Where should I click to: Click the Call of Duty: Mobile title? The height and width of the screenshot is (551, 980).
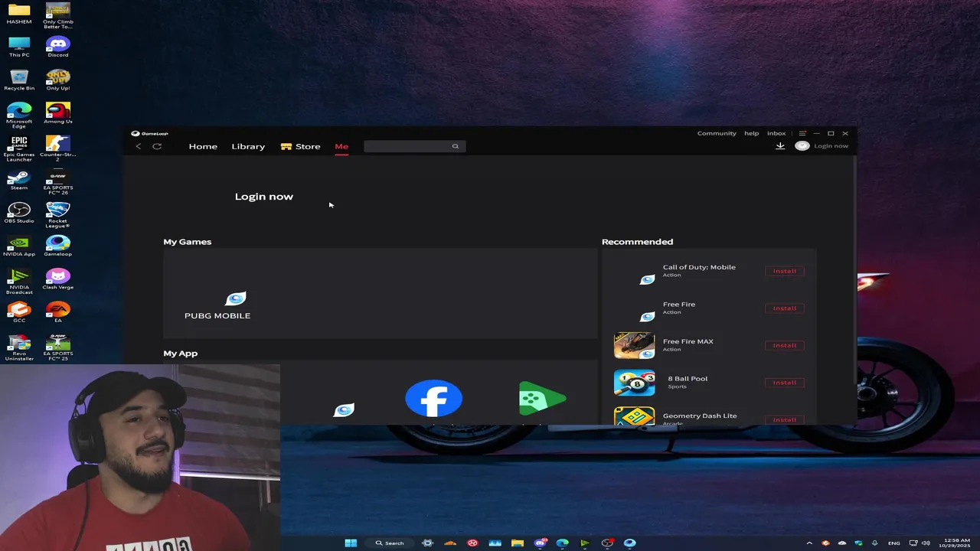coord(699,267)
